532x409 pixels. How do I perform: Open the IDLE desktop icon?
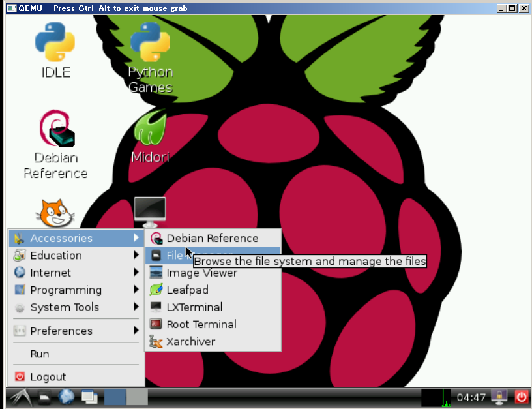click(55, 50)
